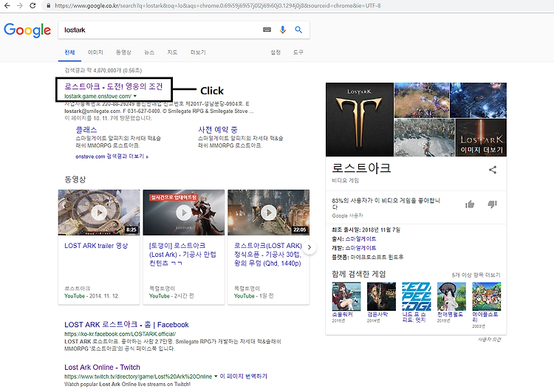Open the 메이플스토리 related game thumbnail
Image resolution: width=554 pixels, height=392 pixels.
[487, 296]
